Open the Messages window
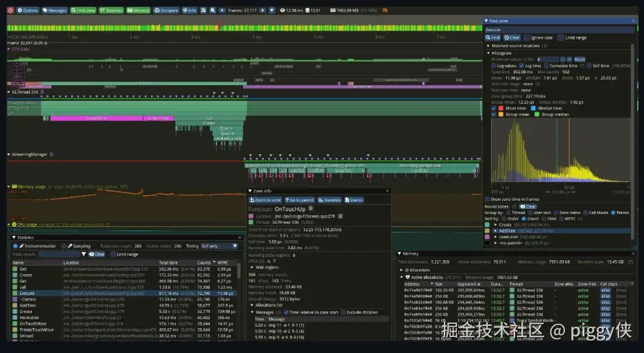This screenshot has height=353, width=644. [55, 10]
